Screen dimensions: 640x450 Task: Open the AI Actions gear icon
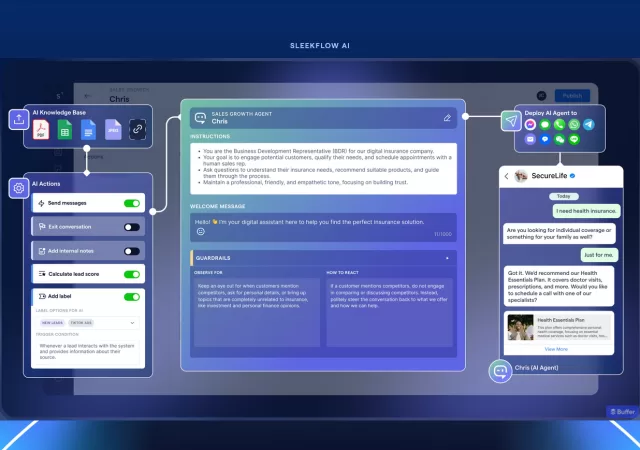(18, 187)
